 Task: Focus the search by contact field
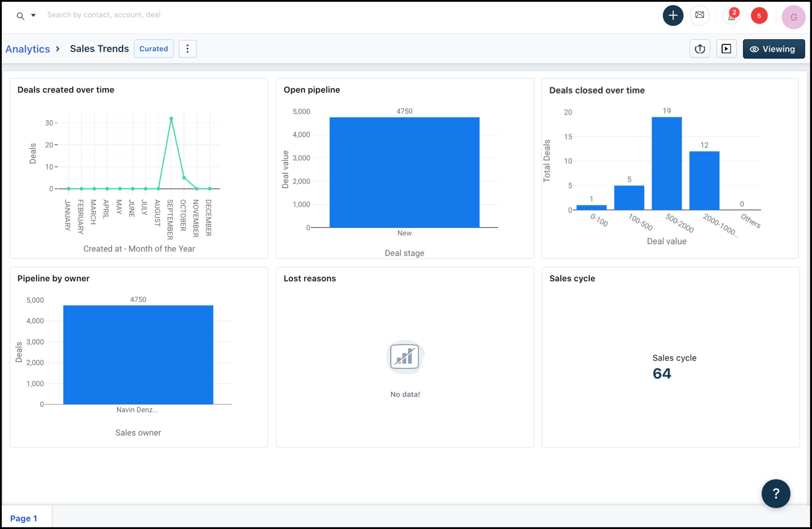pyautogui.click(x=104, y=15)
